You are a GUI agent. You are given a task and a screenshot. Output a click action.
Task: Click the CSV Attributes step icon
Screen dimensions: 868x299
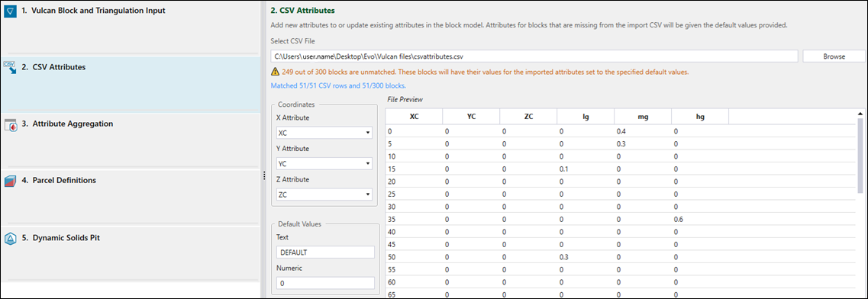(11, 67)
